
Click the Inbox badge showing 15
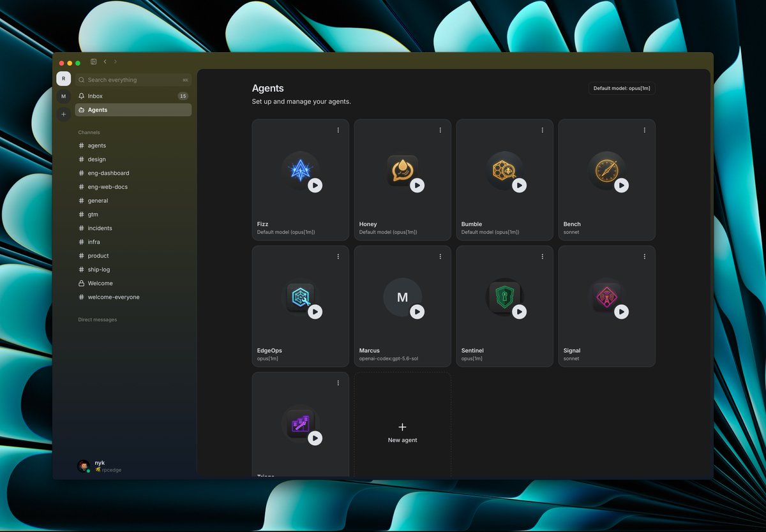(183, 96)
